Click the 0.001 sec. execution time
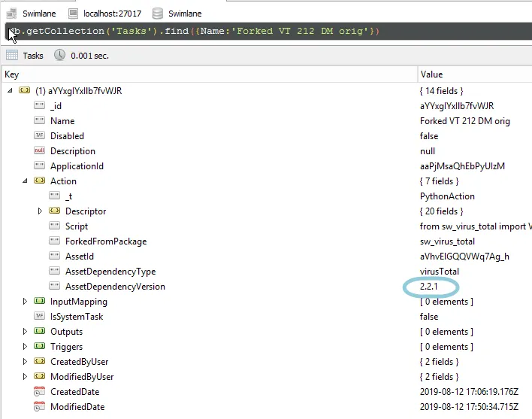 pyautogui.click(x=90, y=56)
